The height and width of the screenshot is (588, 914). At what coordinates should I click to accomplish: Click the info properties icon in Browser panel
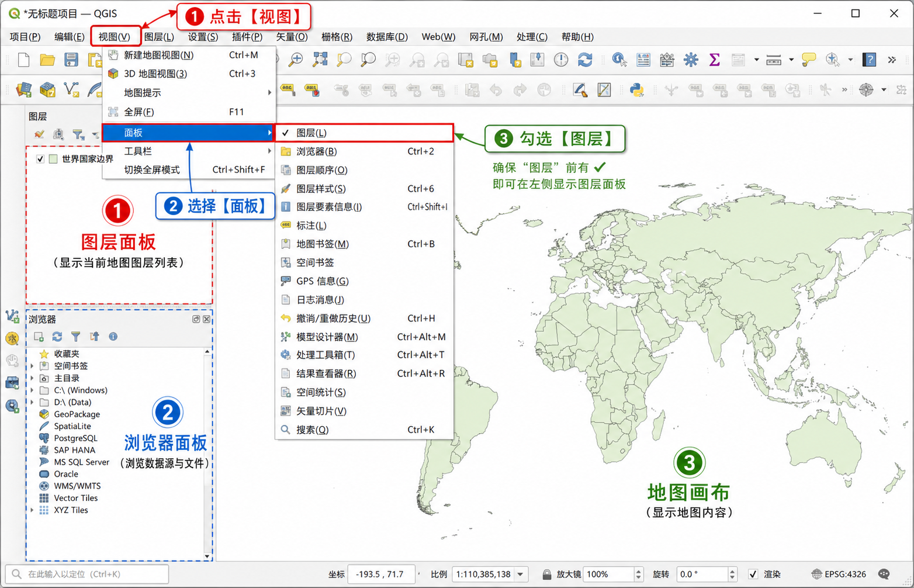(113, 337)
